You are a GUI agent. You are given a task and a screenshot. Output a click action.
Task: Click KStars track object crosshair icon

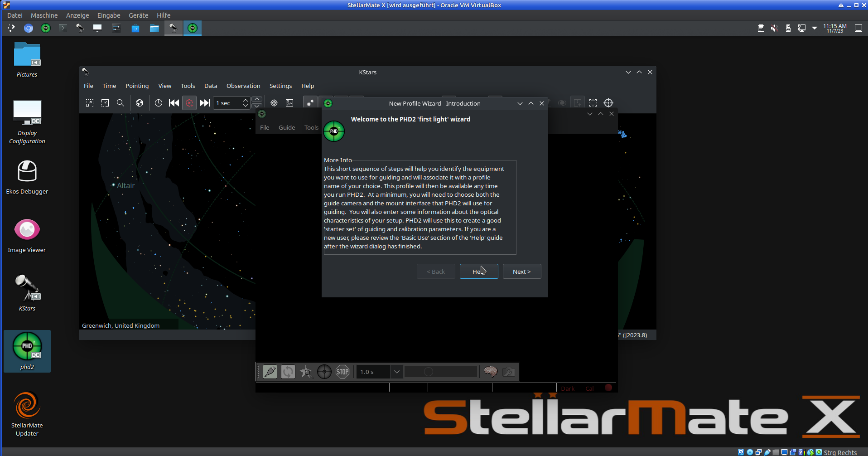coord(274,103)
